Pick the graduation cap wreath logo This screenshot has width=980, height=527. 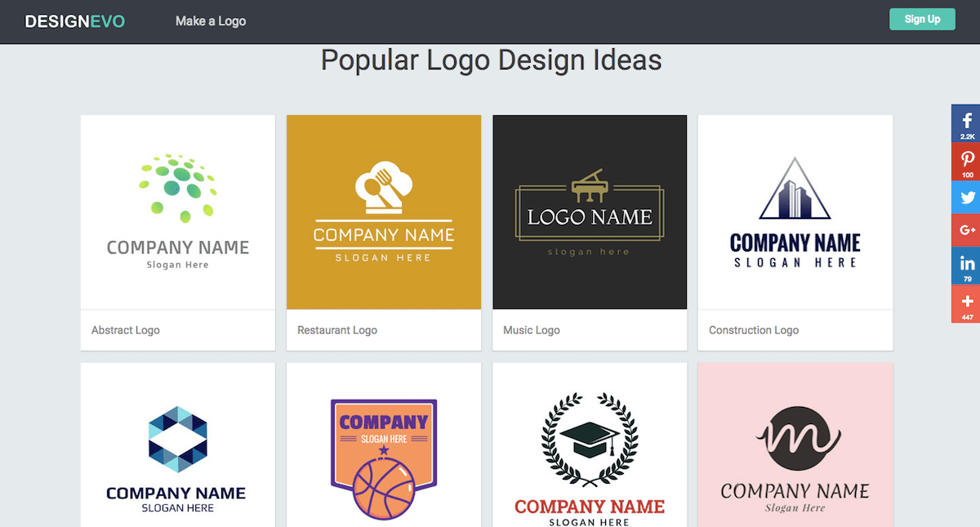coord(590,445)
